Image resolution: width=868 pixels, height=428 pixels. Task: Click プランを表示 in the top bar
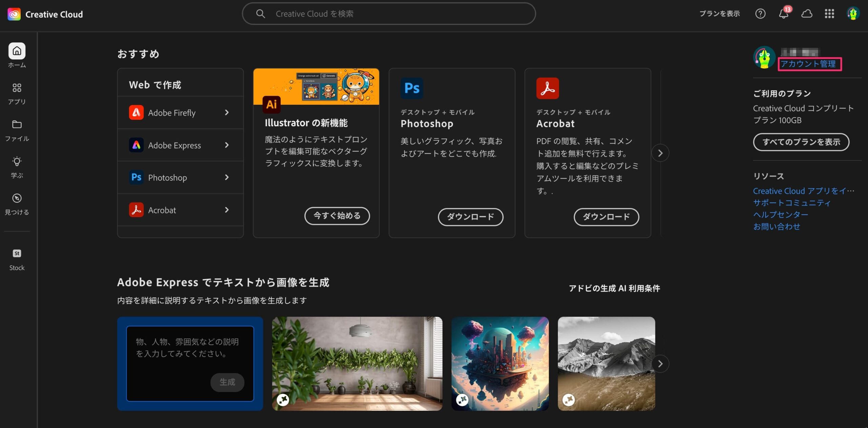pos(719,14)
